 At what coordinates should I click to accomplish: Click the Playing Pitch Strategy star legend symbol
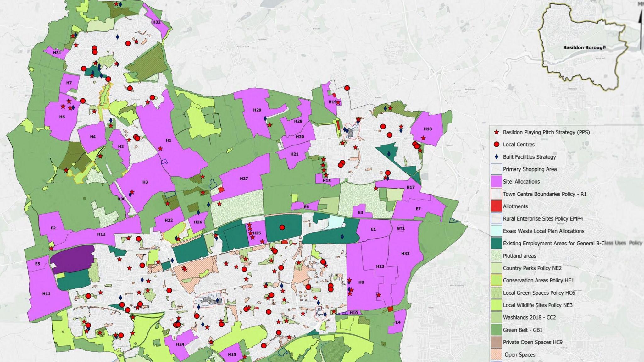click(x=497, y=133)
